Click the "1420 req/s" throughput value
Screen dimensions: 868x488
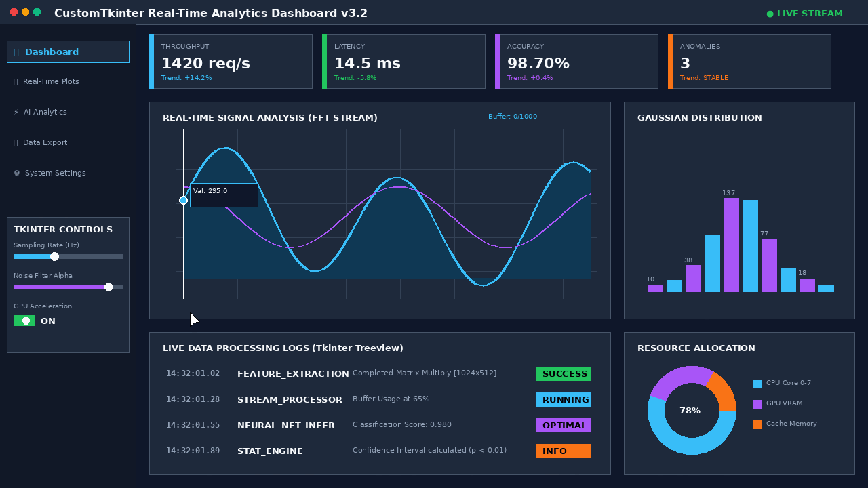click(x=205, y=64)
